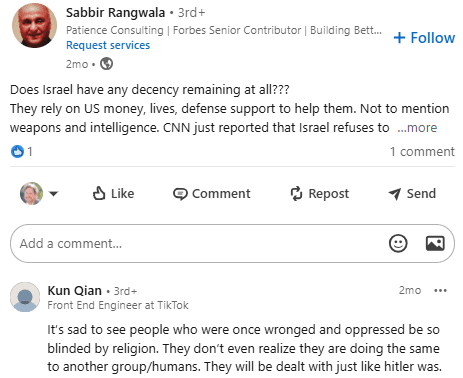Click the globe public visibility icon
This screenshot has width=463, height=378.
click(106, 64)
